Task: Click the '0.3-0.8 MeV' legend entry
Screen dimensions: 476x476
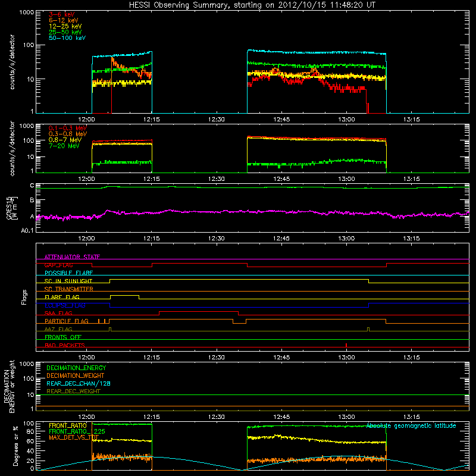Action: [68, 134]
